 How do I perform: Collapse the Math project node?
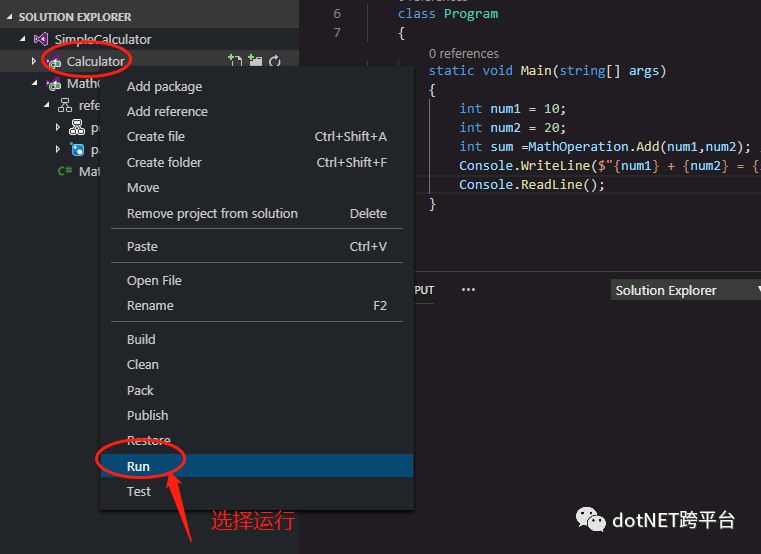34,84
